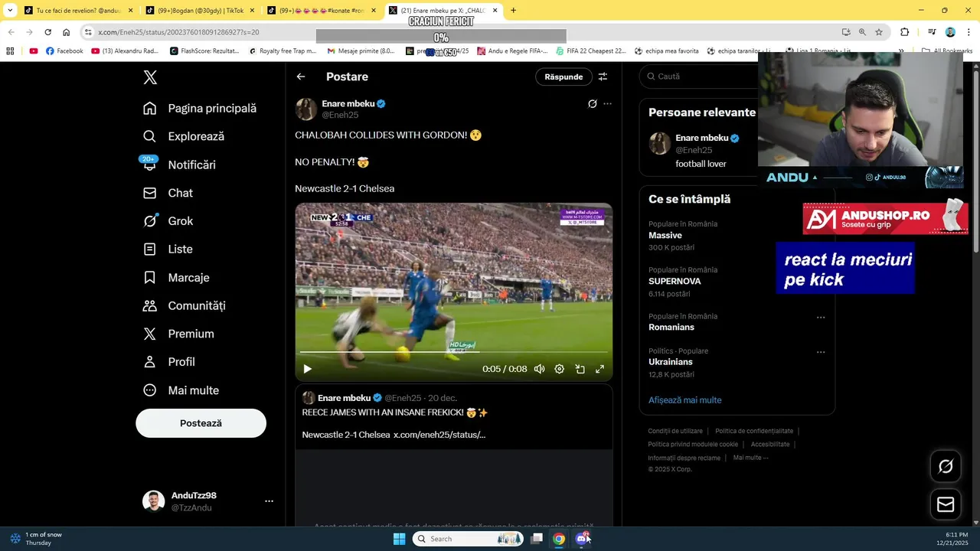Click Grok icon on Enare mbeku post

click(x=592, y=104)
